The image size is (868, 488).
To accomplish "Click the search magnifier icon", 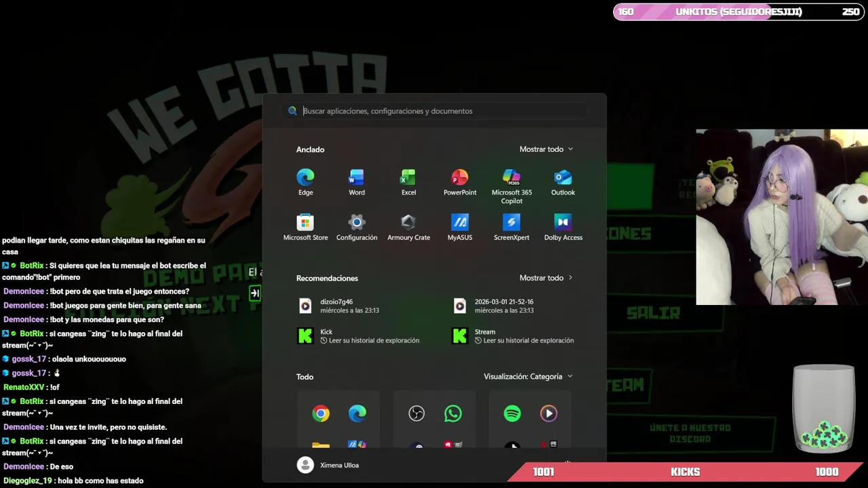I will point(292,111).
